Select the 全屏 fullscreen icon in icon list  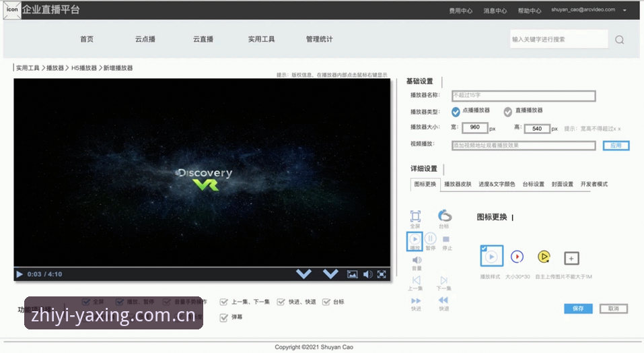(x=415, y=216)
